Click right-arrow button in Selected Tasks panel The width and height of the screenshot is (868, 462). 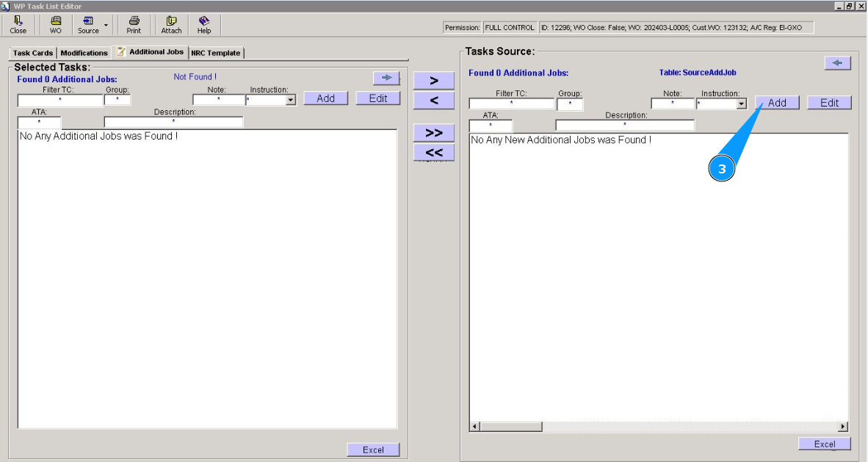386,78
